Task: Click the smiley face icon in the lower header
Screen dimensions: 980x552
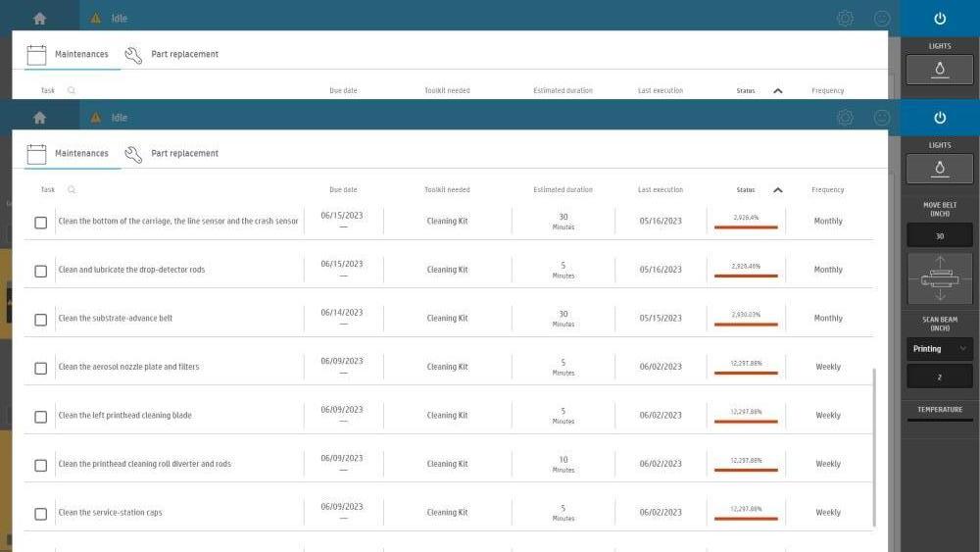Action: [x=881, y=118]
